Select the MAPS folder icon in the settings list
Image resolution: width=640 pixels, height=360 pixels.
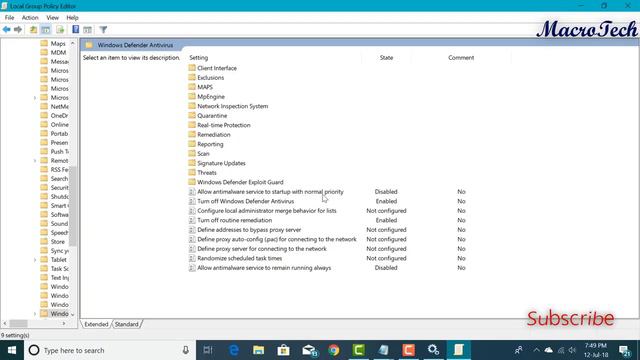click(x=192, y=87)
